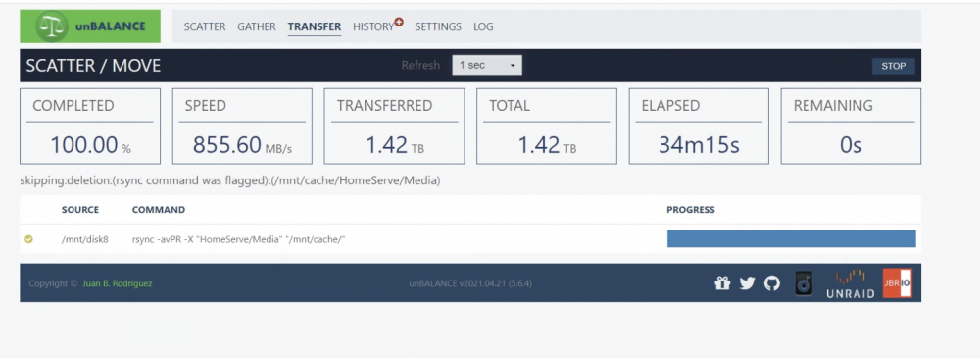The image size is (980, 358).
Task: Click the 100.00 % completed value
Action: tap(90, 145)
